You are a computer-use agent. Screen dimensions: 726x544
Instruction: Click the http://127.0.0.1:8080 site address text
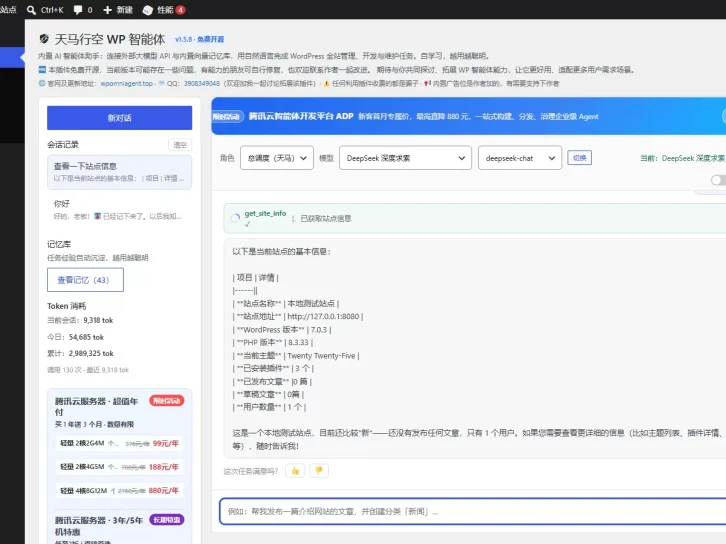(323, 316)
